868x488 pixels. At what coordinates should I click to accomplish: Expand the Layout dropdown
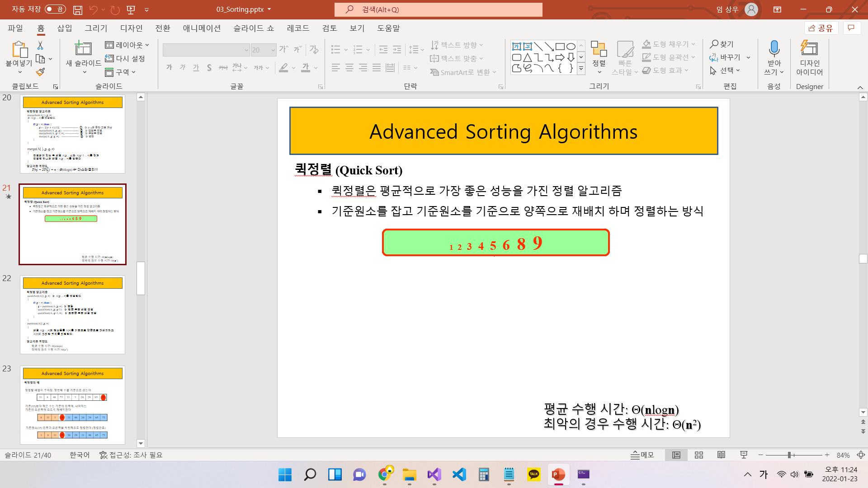127,45
